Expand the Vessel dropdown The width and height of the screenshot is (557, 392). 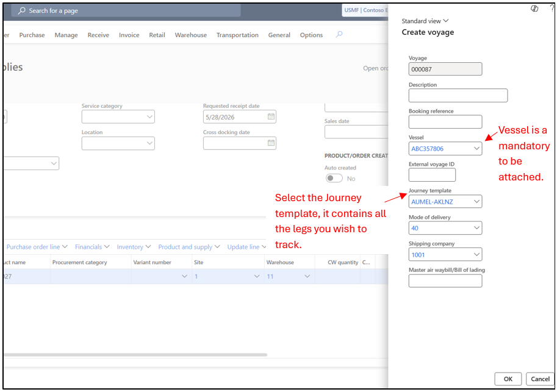point(476,148)
